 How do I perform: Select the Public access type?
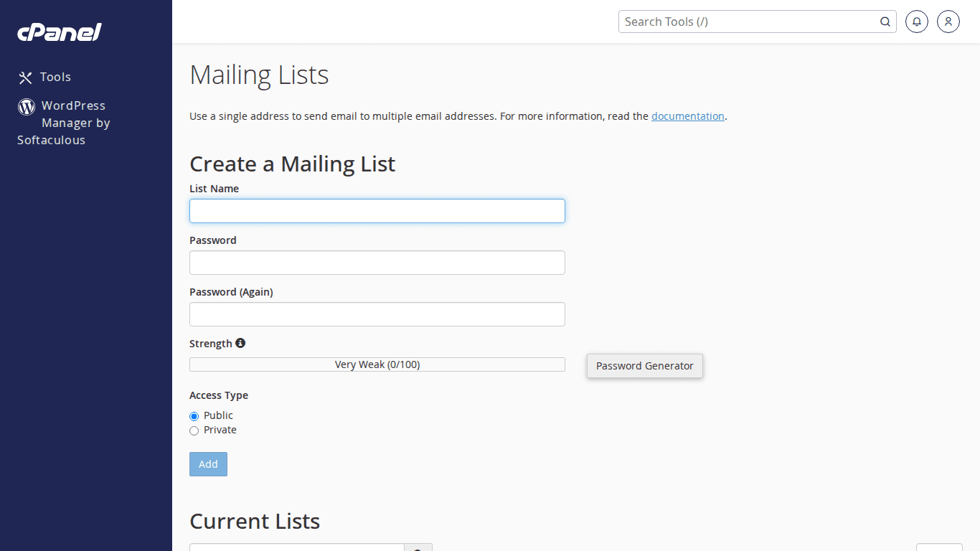click(x=194, y=416)
